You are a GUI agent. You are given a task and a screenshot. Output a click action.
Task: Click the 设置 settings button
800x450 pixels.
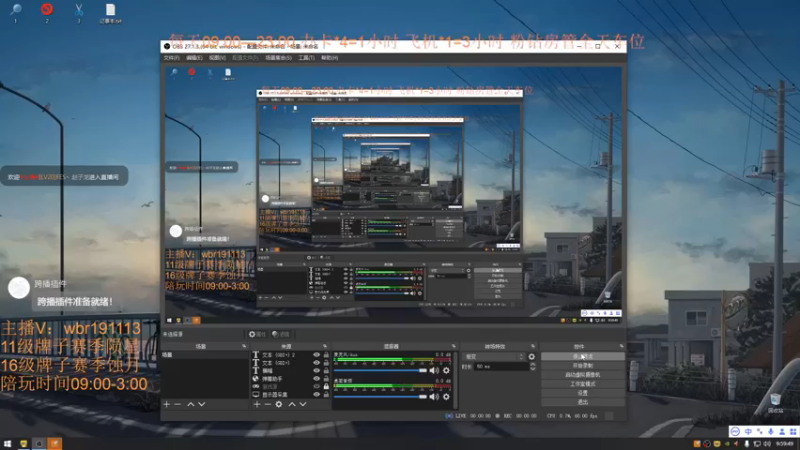(583, 393)
